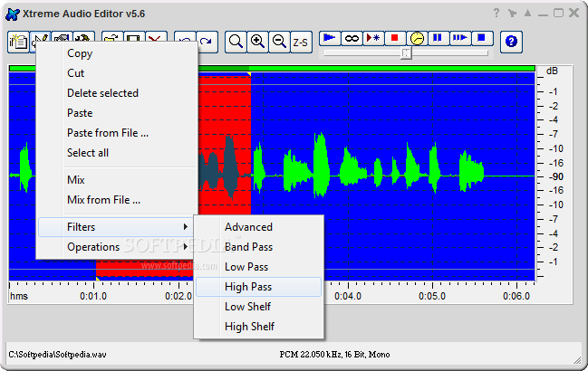Click the redo arrow button
The height and width of the screenshot is (371, 588).
tap(207, 42)
